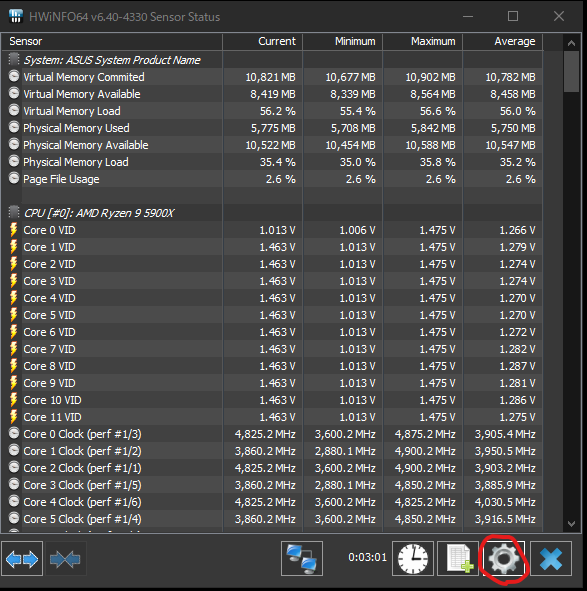Expand columns with left-right arrows button
This screenshot has height=591, width=587.
click(22, 558)
